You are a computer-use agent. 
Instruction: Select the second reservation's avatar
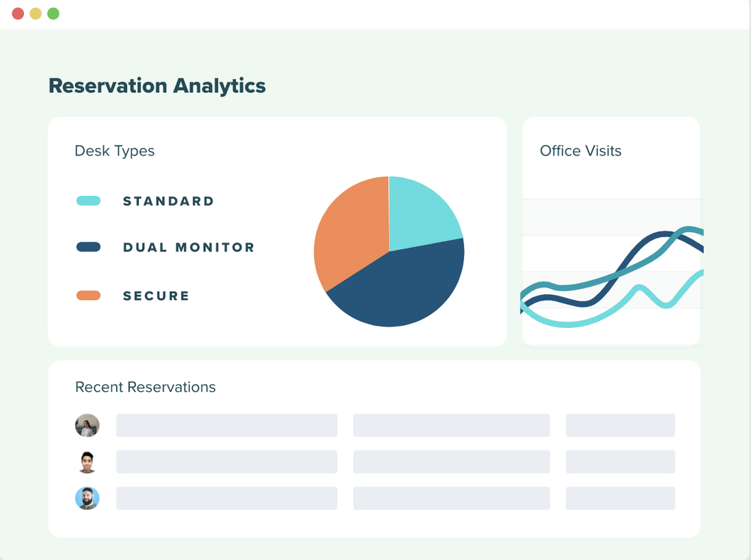coord(87,462)
